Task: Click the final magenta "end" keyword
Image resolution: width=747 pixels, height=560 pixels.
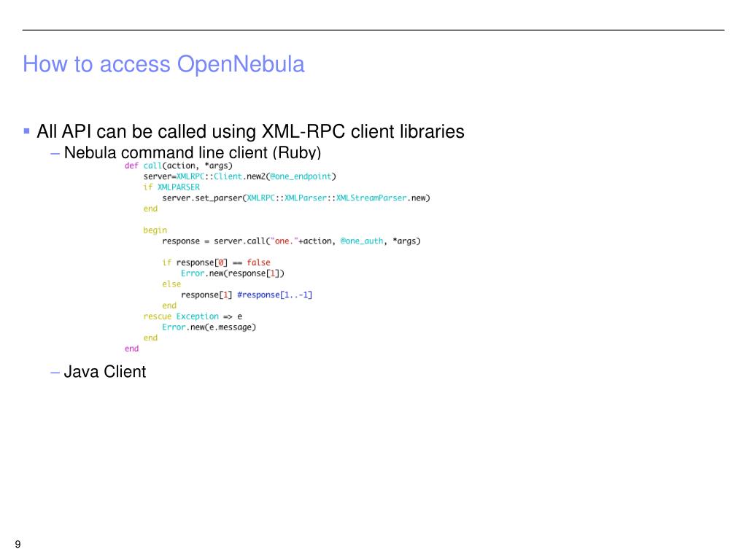Action: [x=131, y=349]
